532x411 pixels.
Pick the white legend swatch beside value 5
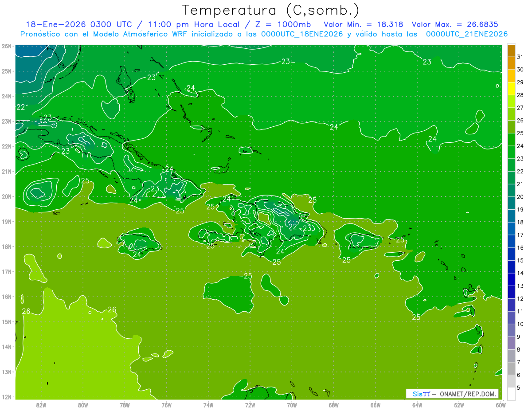pos(511,394)
